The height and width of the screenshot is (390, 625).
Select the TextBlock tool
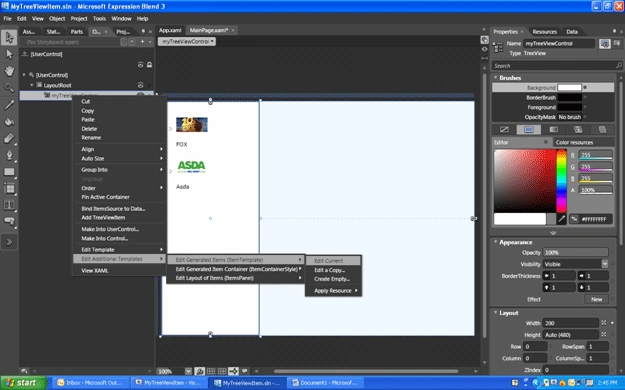pyautogui.click(x=9, y=205)
